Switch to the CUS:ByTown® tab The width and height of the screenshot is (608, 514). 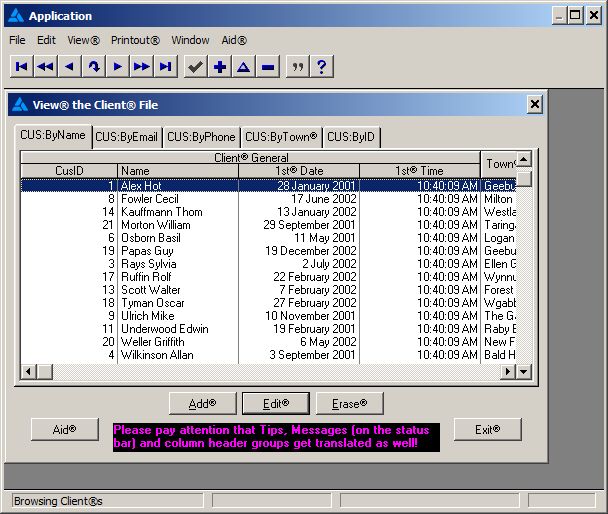click(281, 137)
